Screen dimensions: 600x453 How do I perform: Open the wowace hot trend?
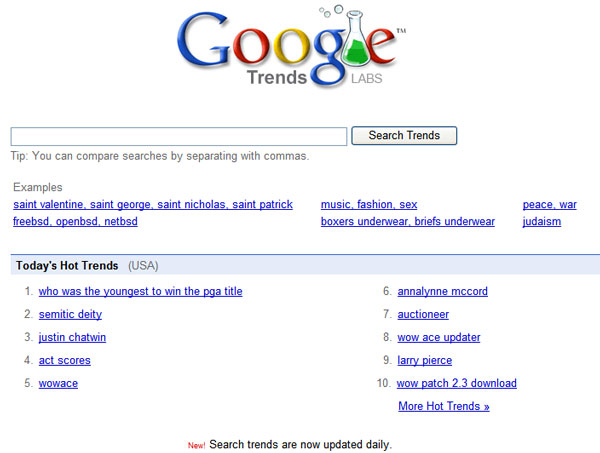click(58, 383)
